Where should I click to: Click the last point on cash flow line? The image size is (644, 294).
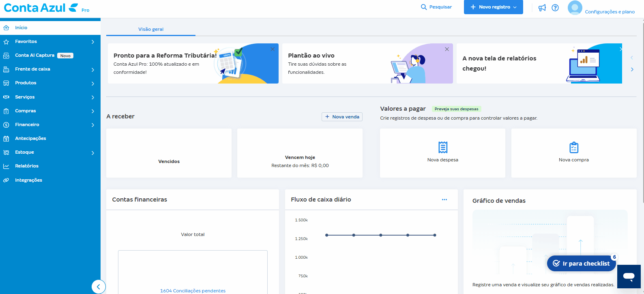click(435, 235)
